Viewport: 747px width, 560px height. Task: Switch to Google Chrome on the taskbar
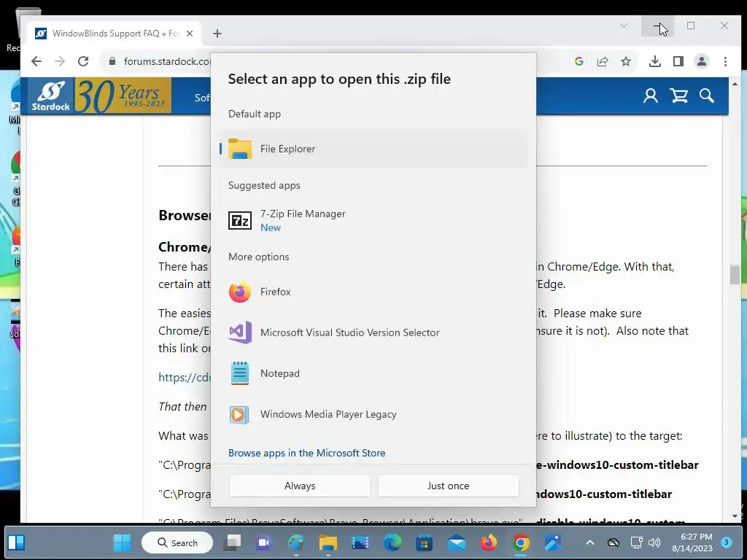(x=521, y=542)
